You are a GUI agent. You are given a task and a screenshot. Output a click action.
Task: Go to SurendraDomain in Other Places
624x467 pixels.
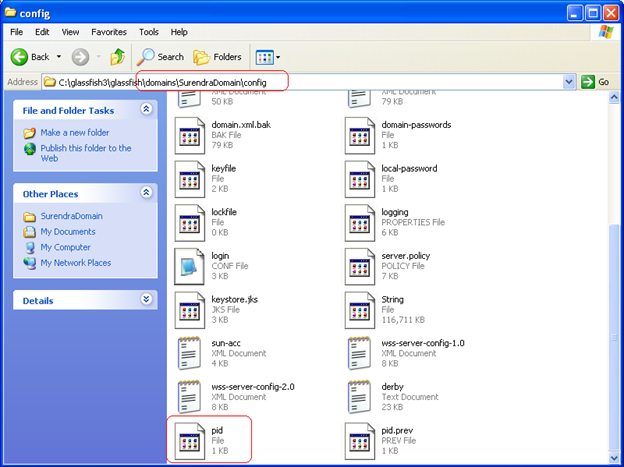point(72,216)
